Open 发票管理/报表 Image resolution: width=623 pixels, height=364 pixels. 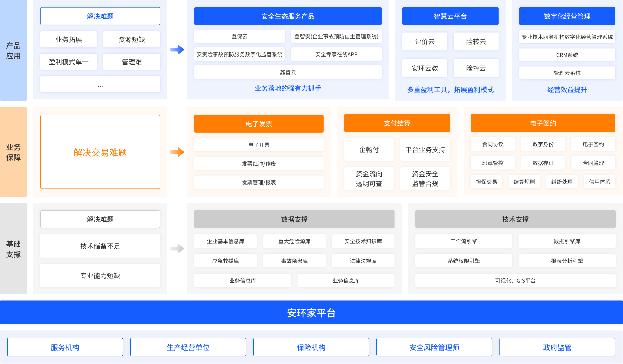259,182
